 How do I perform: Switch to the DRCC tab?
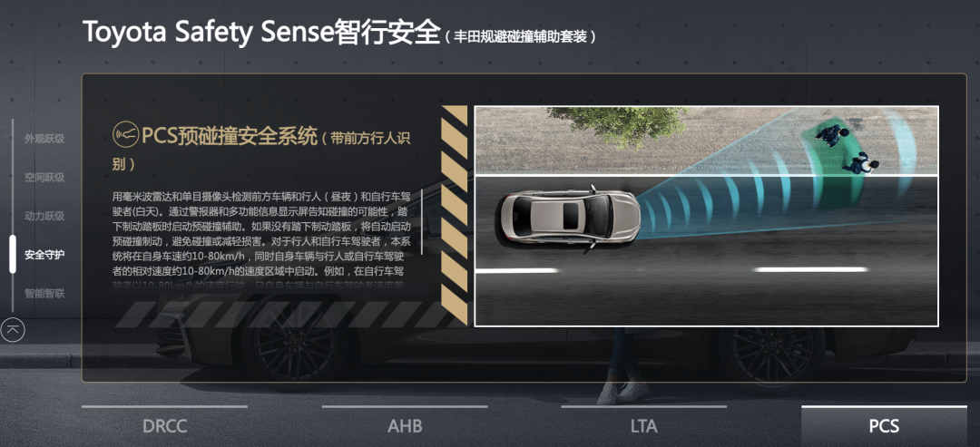[x=164, y=426]
